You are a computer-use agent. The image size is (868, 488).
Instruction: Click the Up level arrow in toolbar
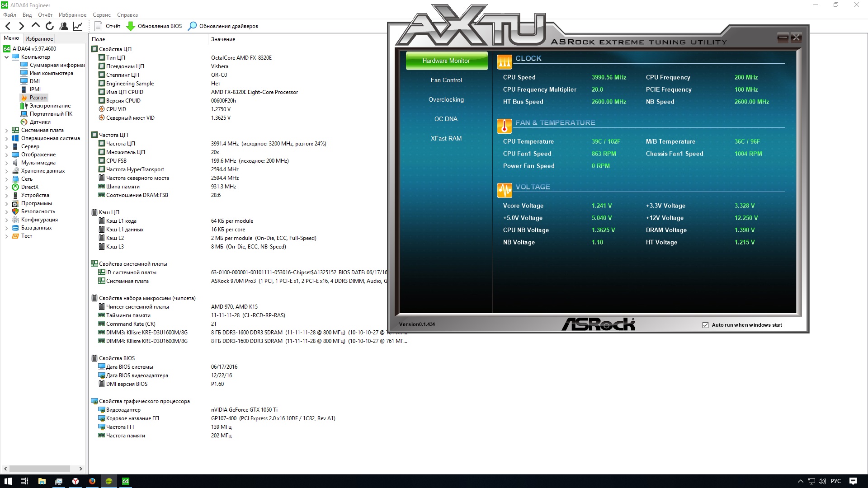pos(36,26)
